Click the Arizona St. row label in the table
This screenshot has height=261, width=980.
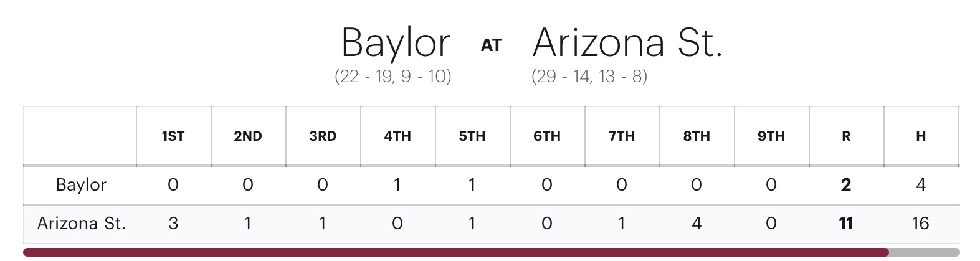click(81, 223)
